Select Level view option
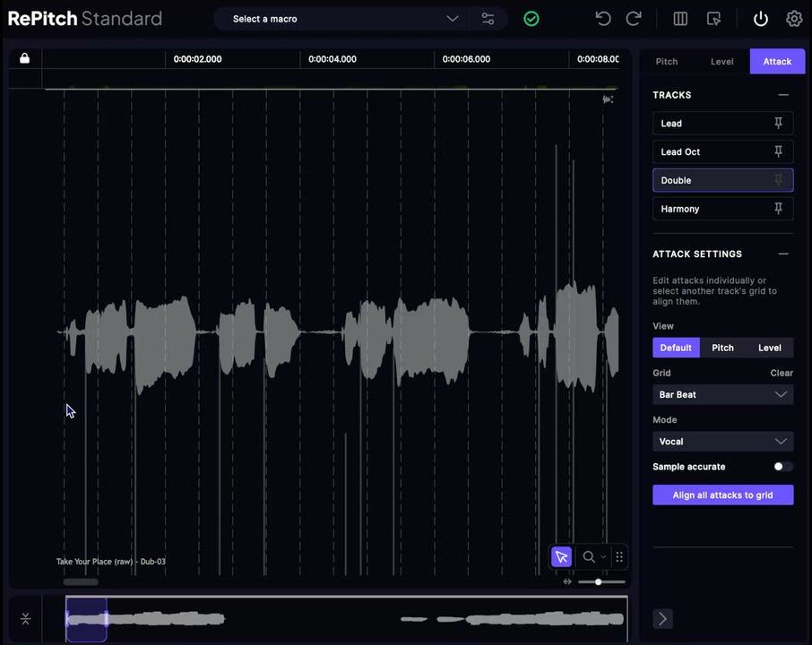 click(x=769, y=348)
